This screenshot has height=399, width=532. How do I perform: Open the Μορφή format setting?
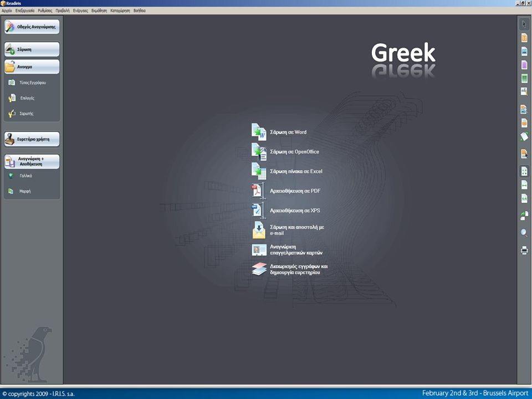click(19, 191)
